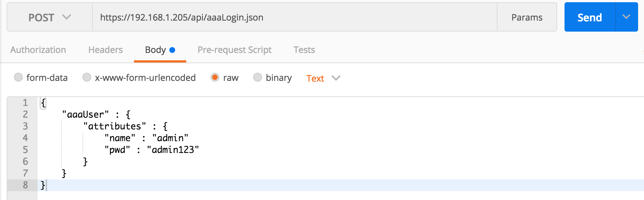644x200 pixels.
Task: Select the raw body radio option
Action: (x=215, y=77)
